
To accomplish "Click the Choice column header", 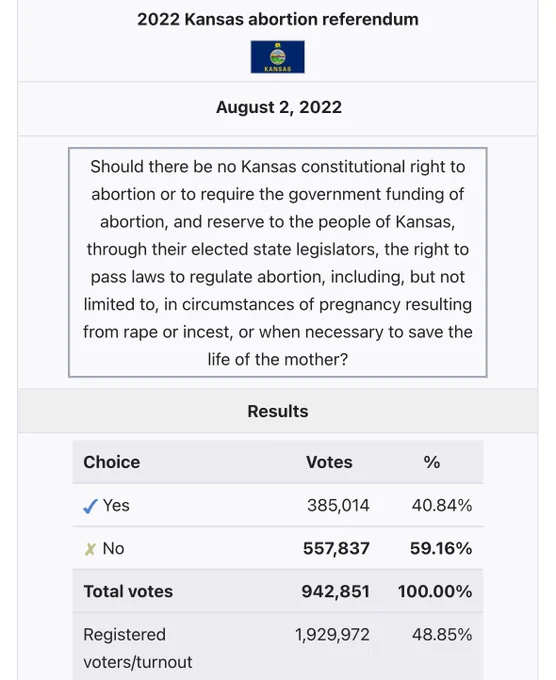I will coord(111,462).
